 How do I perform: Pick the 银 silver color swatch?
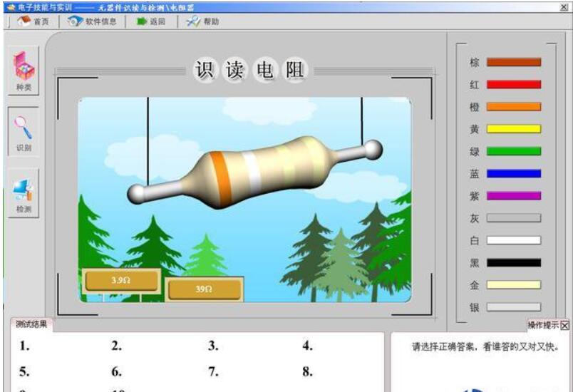[513, 307]
